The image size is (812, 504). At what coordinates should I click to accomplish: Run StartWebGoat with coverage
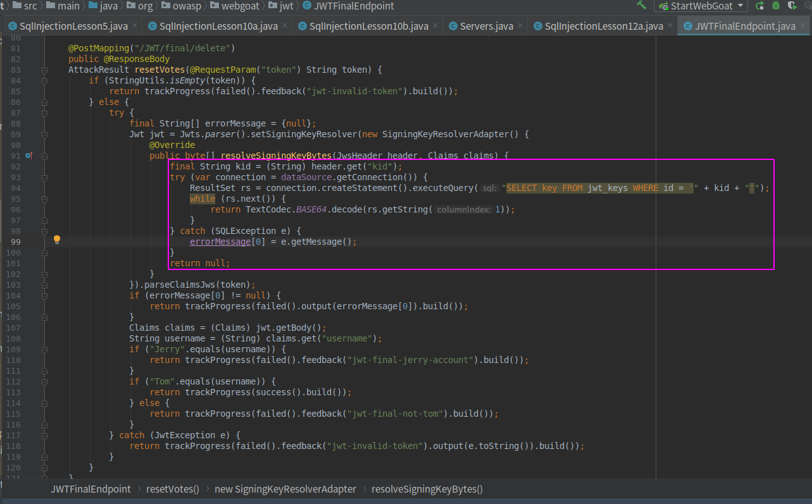792,6
